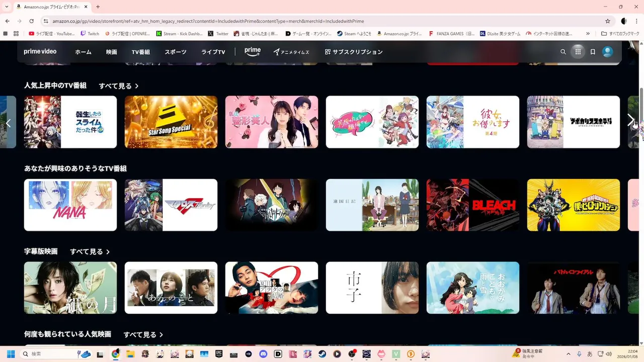
Task: Click the prime video logo
Action: tap(40, 52)
